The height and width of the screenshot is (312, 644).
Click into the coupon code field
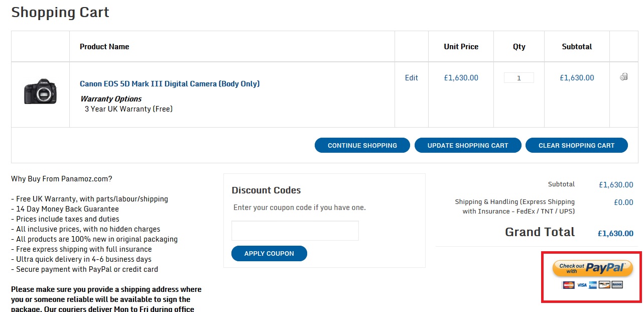pyautogui.click(x=295, y=231)
